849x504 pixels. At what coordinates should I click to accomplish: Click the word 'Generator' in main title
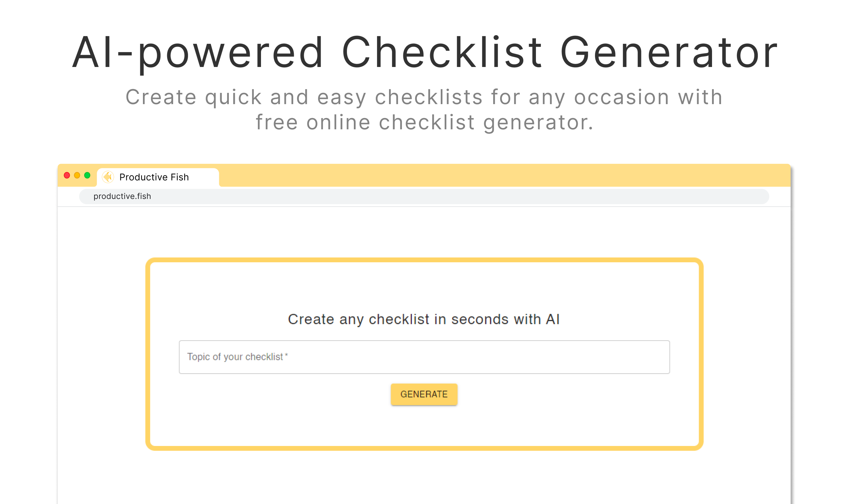(x=668, y=53)
